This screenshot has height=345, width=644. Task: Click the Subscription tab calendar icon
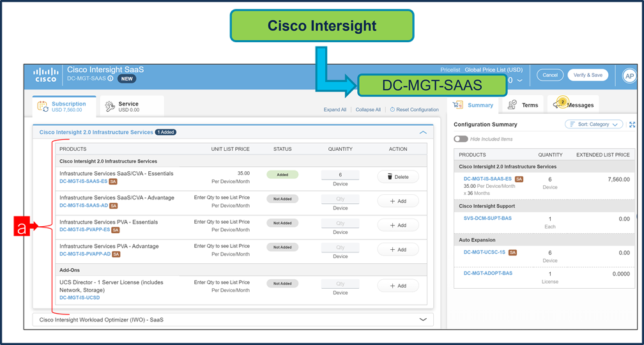tap(43, 106)
